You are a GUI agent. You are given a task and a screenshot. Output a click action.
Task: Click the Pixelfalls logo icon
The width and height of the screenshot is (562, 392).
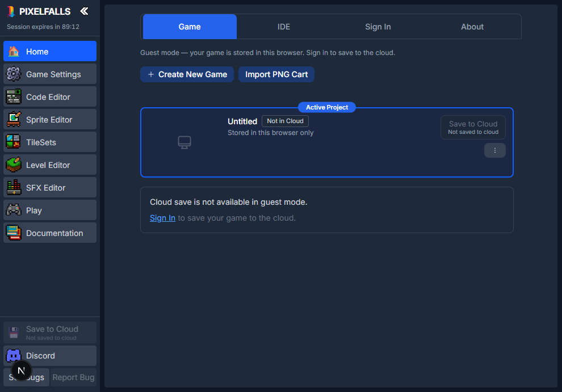pos(11,12)
